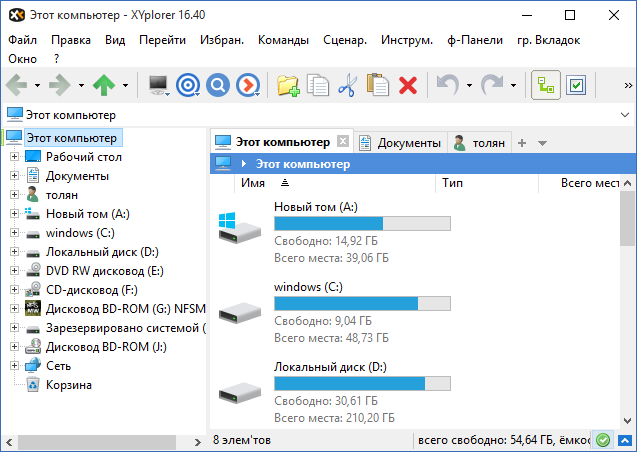
Task: Expand the windows (C:) tree node
Action: coord(14,233)
